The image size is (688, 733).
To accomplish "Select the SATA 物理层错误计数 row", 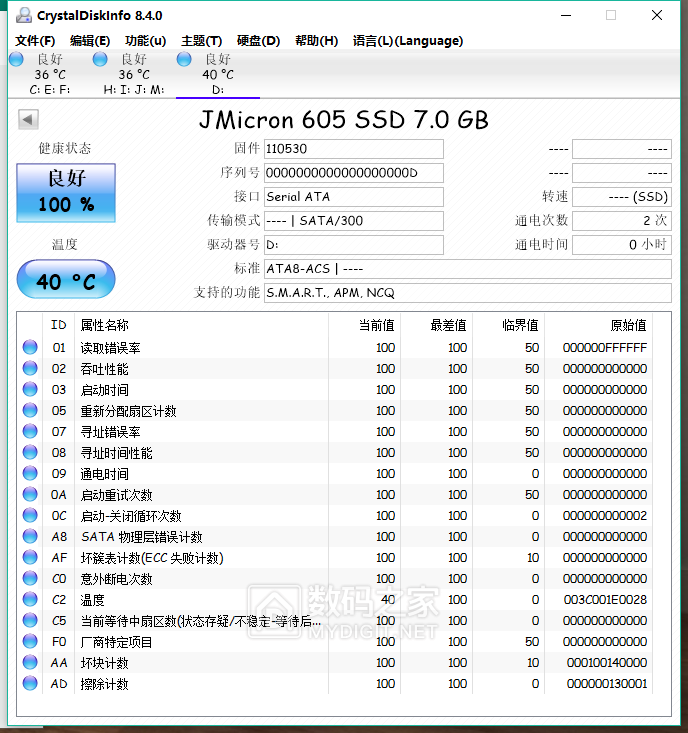I will pyautogui.click(x=335, y=537).
